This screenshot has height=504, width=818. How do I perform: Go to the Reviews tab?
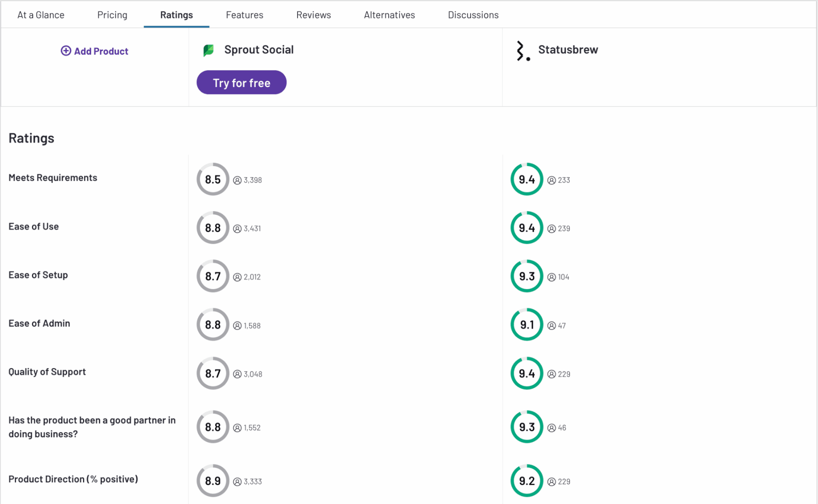pos(313,15)
